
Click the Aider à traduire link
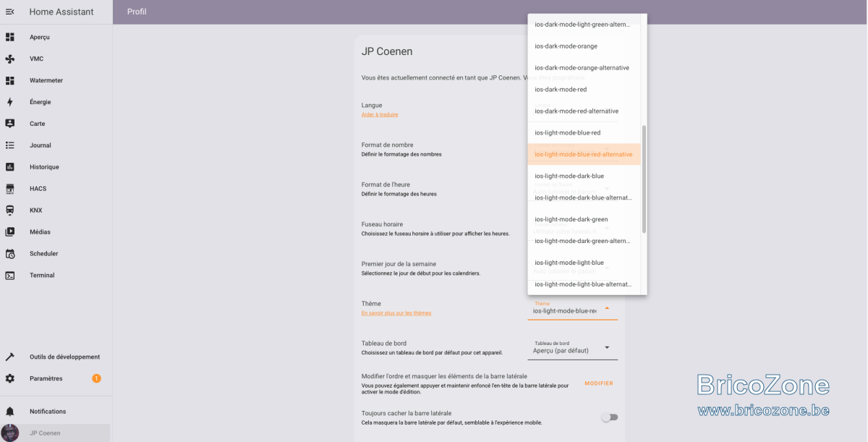point(380,114)
